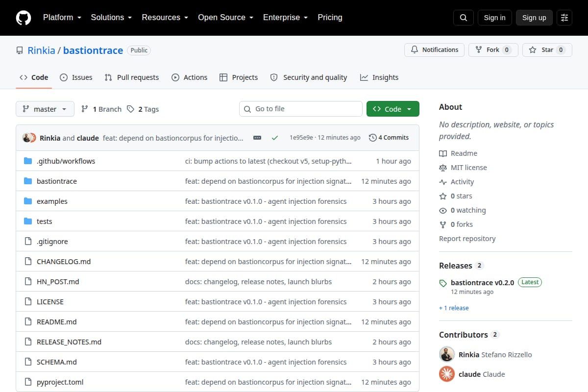This screenshot has width=588, height=392.
Task: Open the Projects tab
Action: point(239,77)
